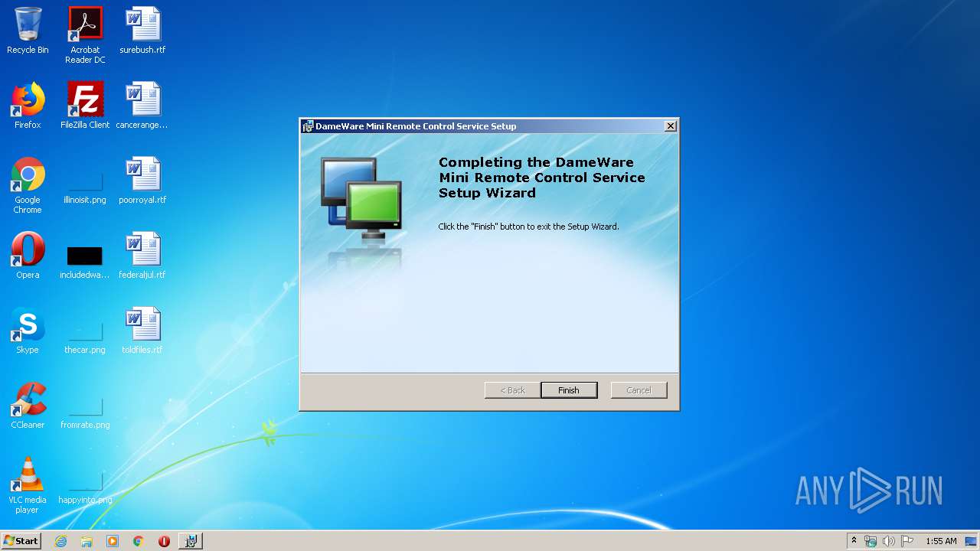Open Windows Explorer folder in taskbar
980x551 pixels.
pos(87,541)
